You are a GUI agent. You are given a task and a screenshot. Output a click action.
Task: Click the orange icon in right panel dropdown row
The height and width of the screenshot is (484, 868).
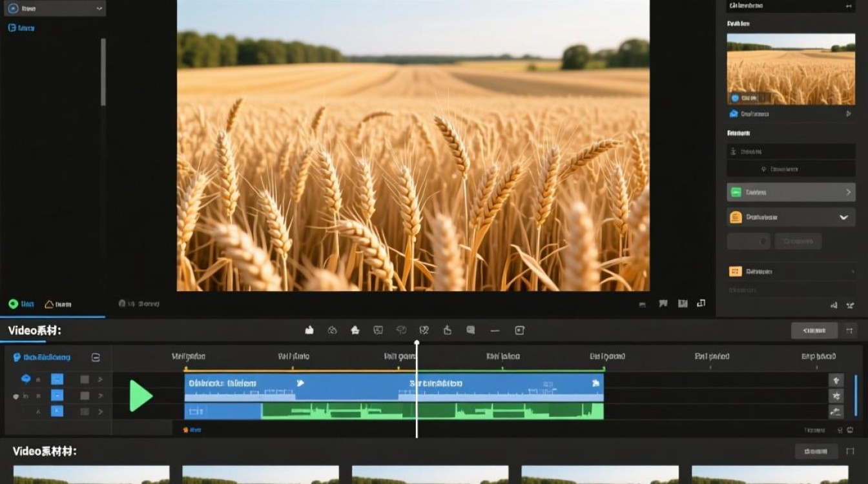(x=736, y=217)
